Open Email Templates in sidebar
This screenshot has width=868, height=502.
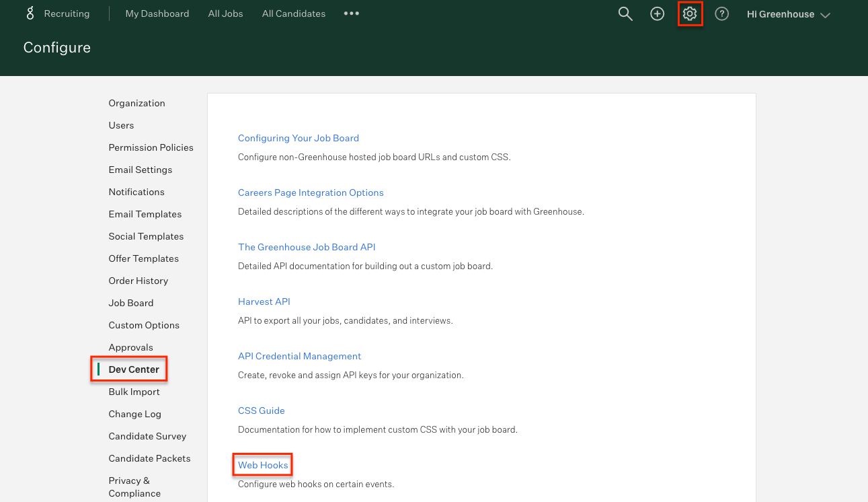pos(145,214)
